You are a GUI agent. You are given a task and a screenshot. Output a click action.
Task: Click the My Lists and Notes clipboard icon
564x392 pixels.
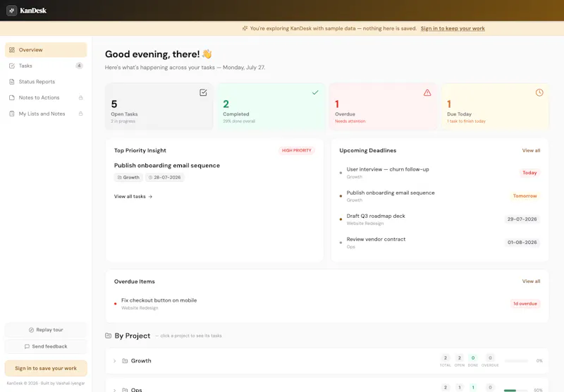[x=12, y=114]
